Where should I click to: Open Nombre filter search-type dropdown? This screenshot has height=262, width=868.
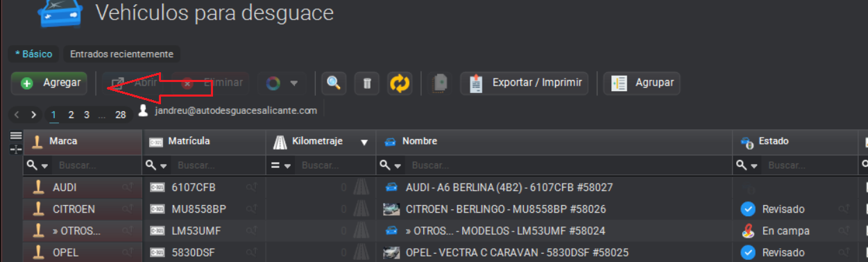tap(389, 165)
